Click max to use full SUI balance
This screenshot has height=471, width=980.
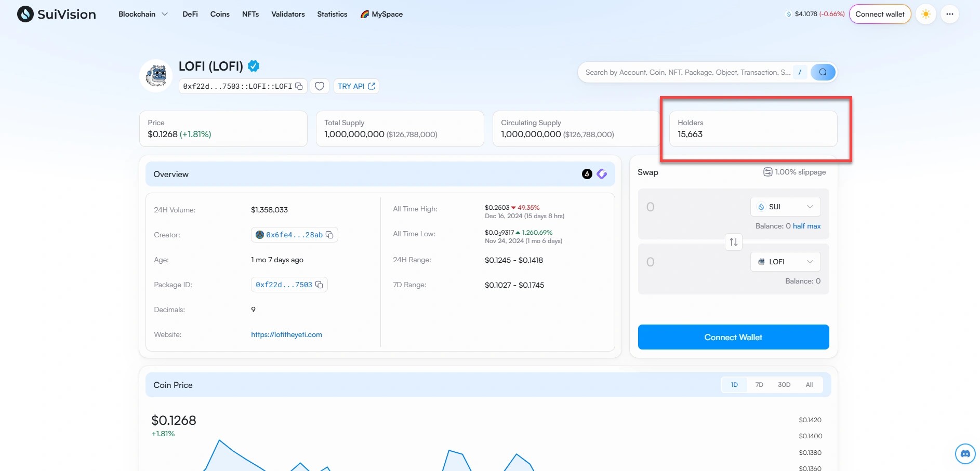tap(815, 226)
